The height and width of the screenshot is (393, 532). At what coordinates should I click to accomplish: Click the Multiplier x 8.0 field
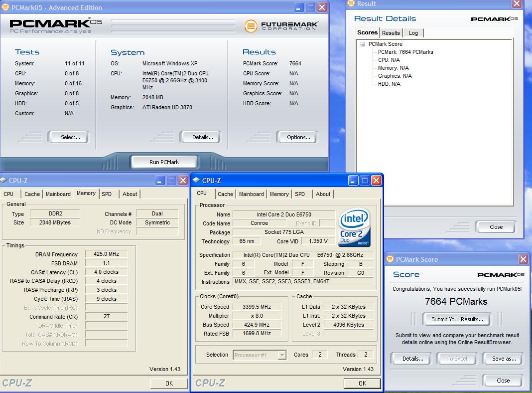(257, 316)
